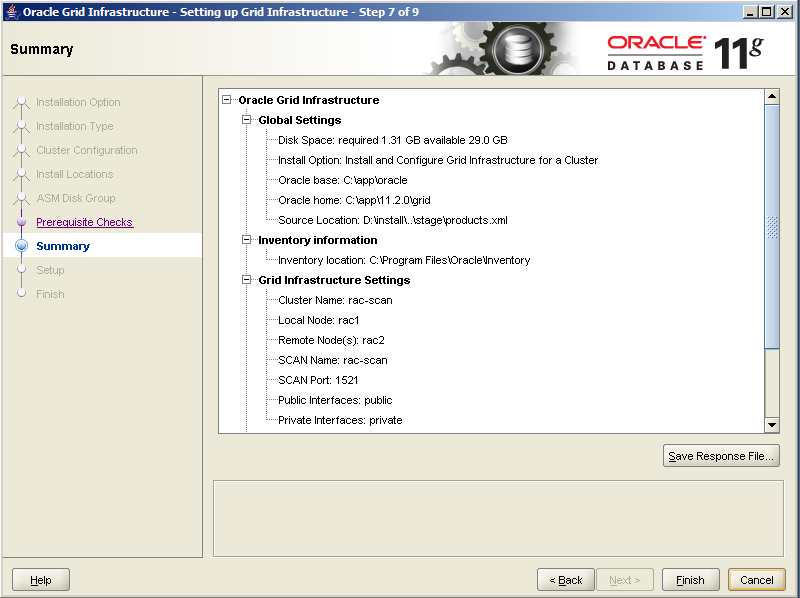
Task: Select 'SCAN Name: rac-scan' row
Action: click(x=333, y=360)
